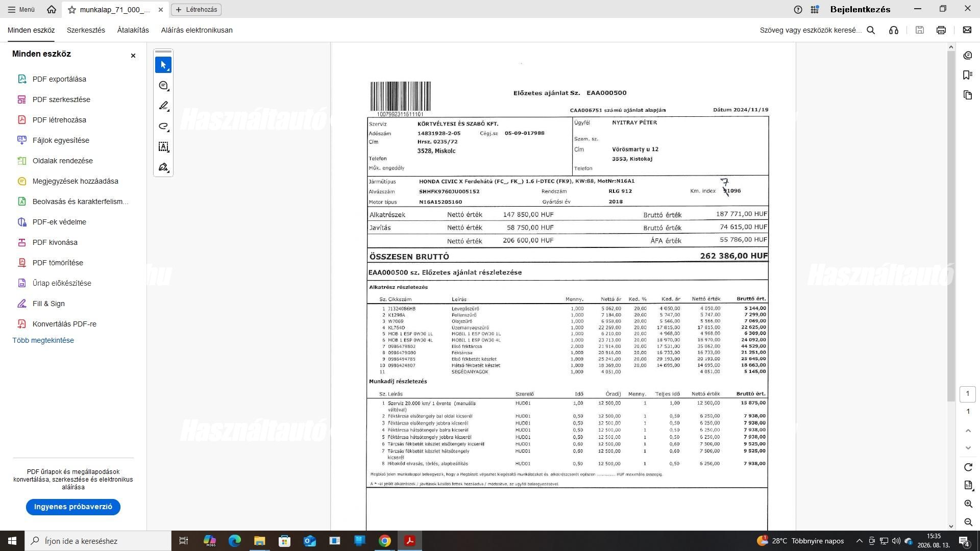Image resolution: width=980 pixels, height=551 pixels.
Task: Open the Adobe apps grid icon
Action: [x=815, y=9]
